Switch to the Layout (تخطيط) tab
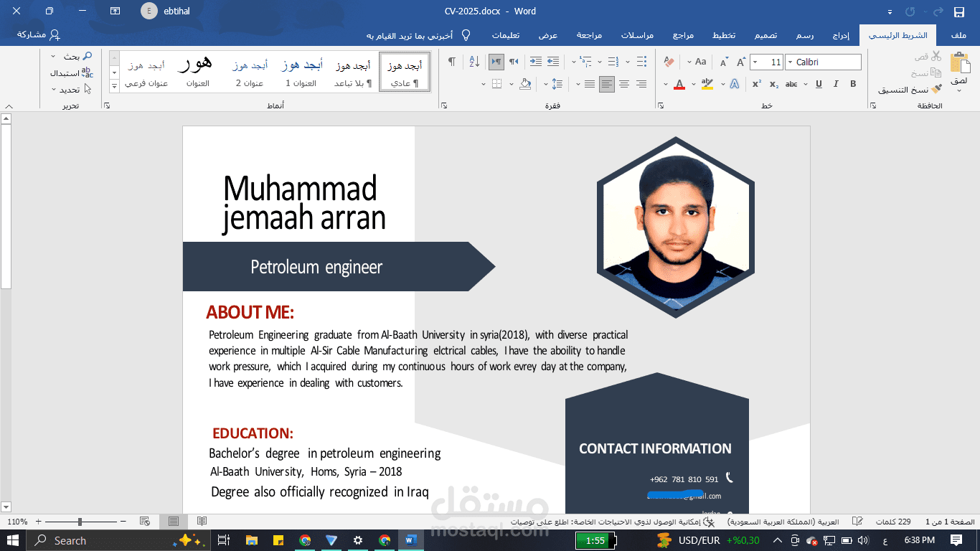 coord(723,35)
